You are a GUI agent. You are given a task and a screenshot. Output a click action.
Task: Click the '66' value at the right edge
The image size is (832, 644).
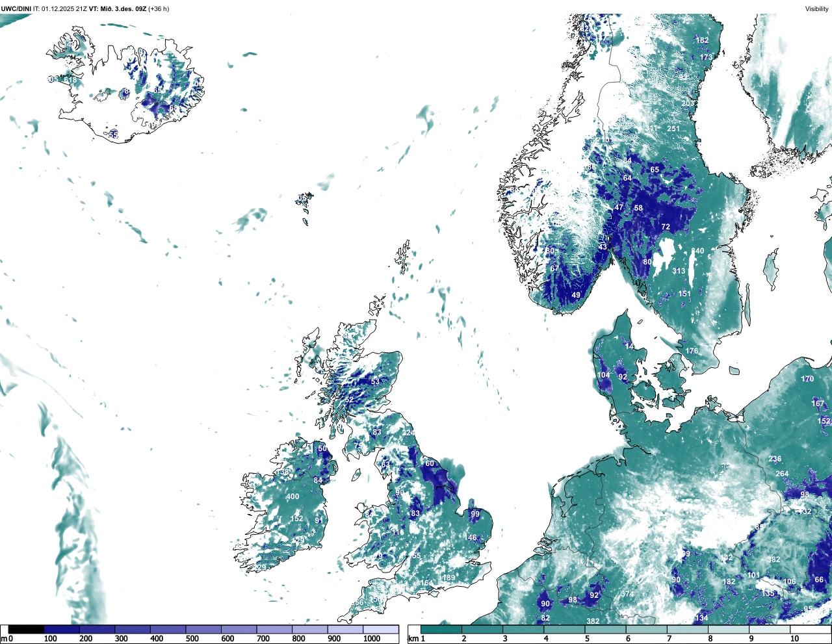click(819, 580)
